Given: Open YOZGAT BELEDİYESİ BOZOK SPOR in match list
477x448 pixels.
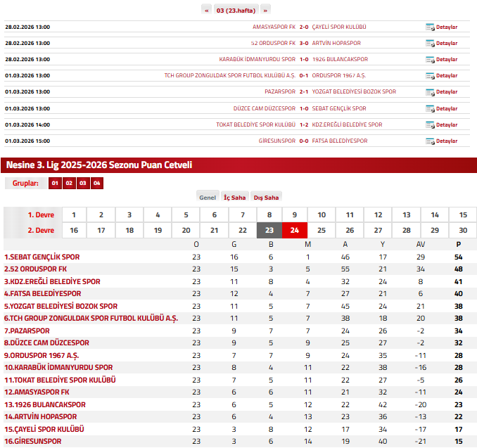Looking at the screenshot, I should 354,92.
